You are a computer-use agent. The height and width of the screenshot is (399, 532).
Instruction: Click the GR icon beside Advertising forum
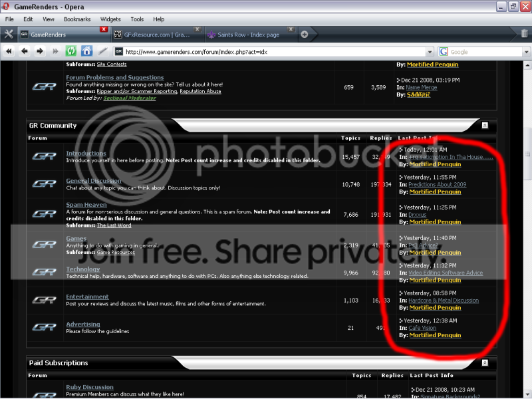click(x=45, y=327)
